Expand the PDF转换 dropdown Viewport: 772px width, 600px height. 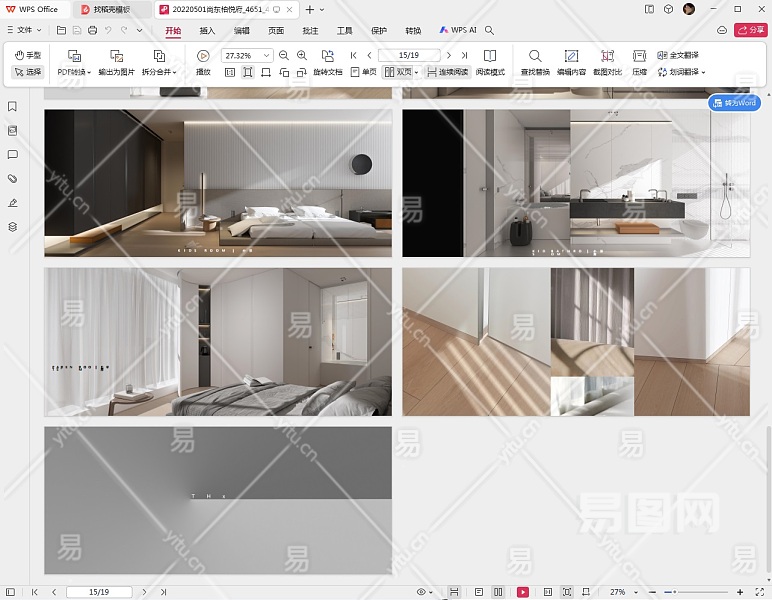pos(74,72)
